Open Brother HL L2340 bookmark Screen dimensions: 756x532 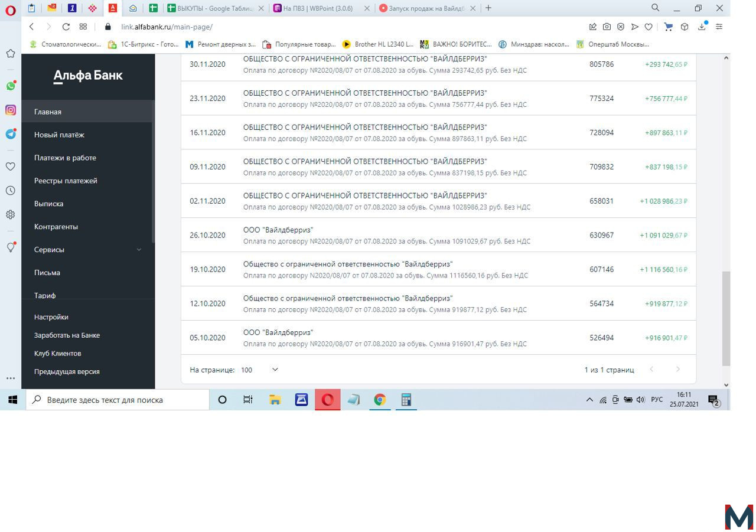point(378,44)
